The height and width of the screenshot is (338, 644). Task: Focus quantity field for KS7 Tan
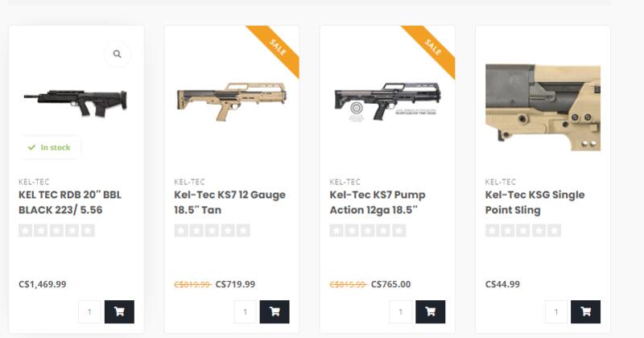245,311
